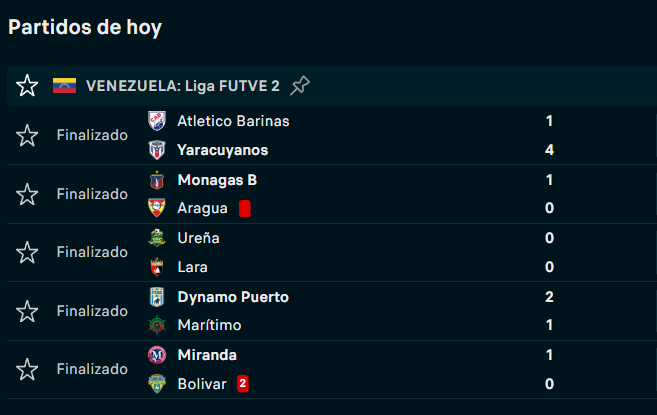Open the VENEZUELA: Liga FUTVE 2 league link
Screen dimensions: 657x415
[x=183, y=86]
